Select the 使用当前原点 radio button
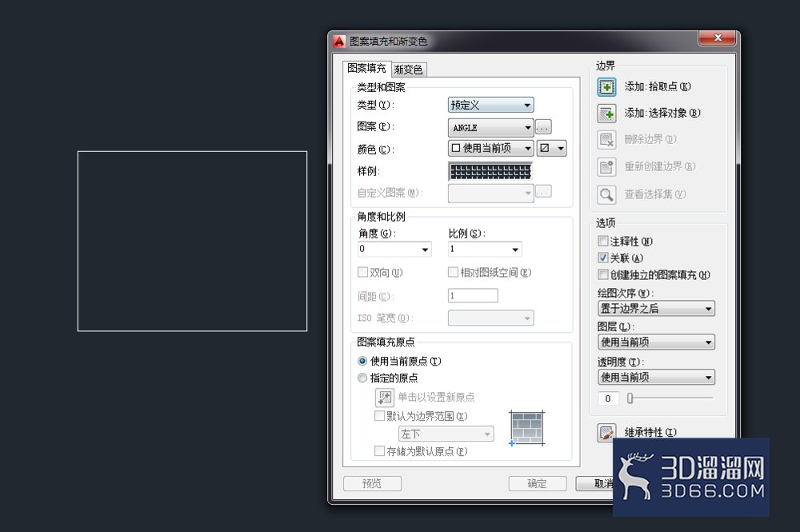 click(x=362, y=361)
